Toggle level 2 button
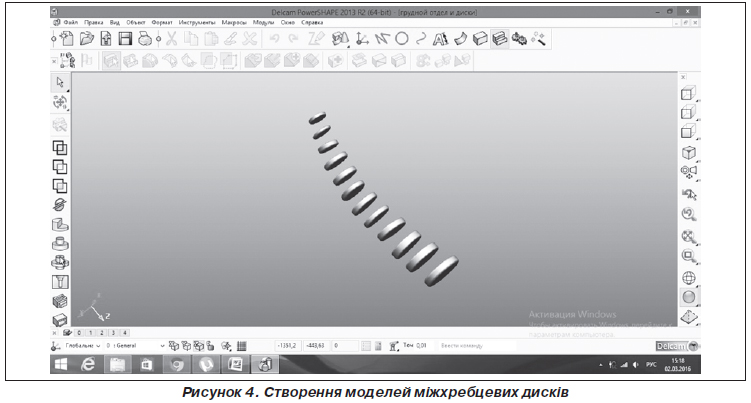The image size is (751, 403). (102, 333)
